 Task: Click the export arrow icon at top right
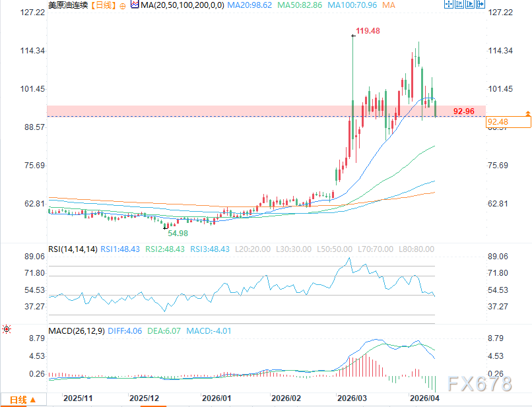481,4
